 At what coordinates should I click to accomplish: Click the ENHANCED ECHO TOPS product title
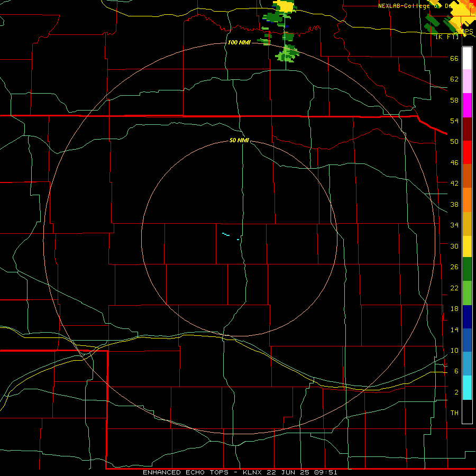[x=185, y=472]
